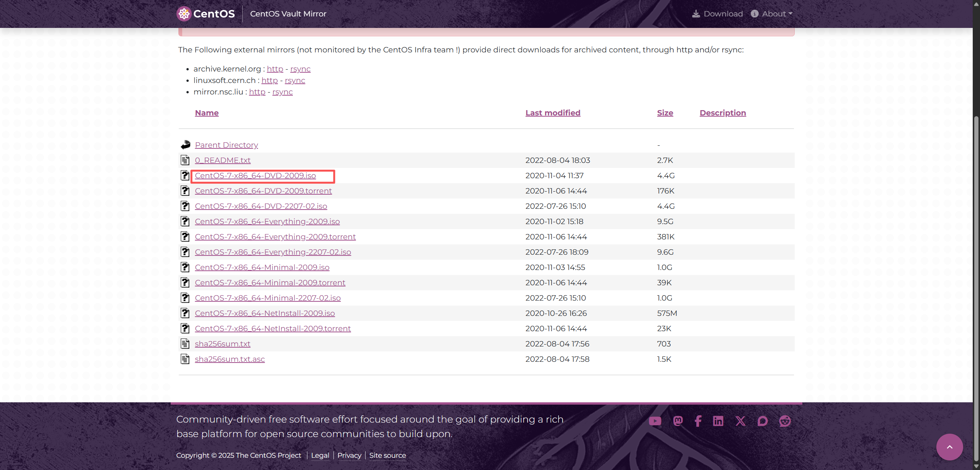Open the Privacy footer link

pyautogui.click(x=349, y=455)
